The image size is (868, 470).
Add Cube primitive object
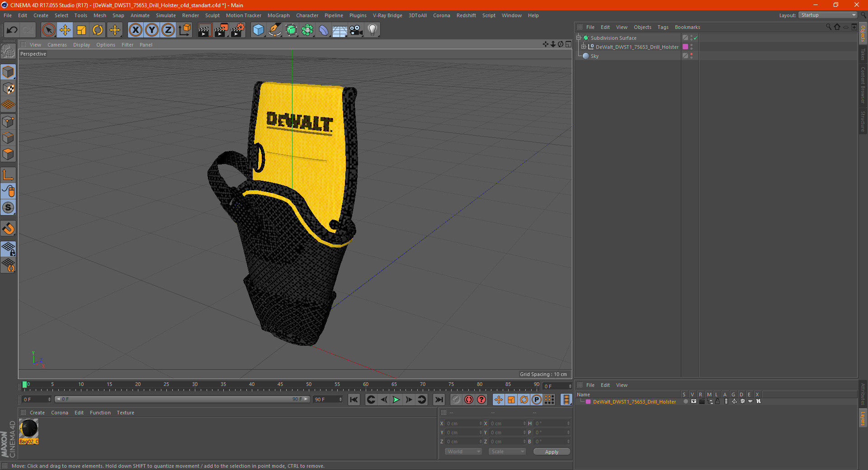[x=258, y=30]
